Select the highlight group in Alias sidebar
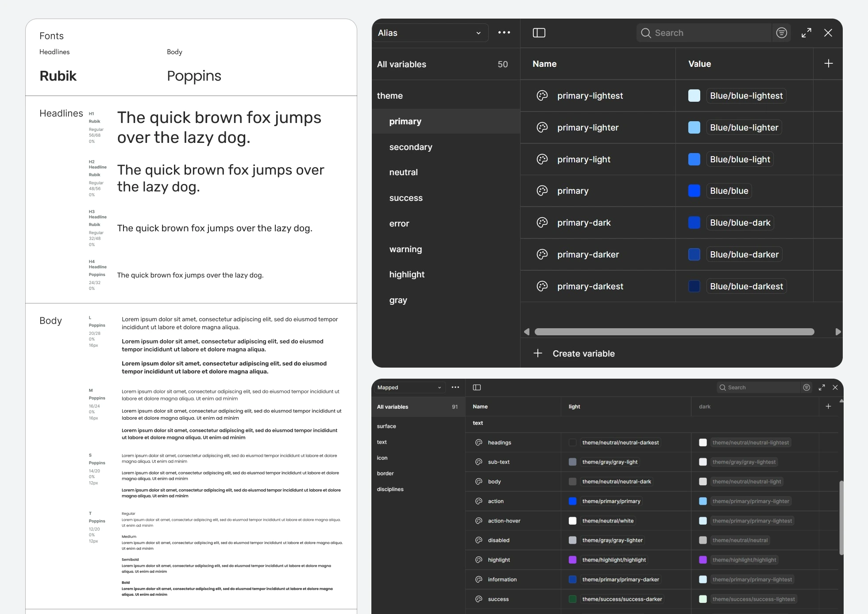 (x=407, y=274)
